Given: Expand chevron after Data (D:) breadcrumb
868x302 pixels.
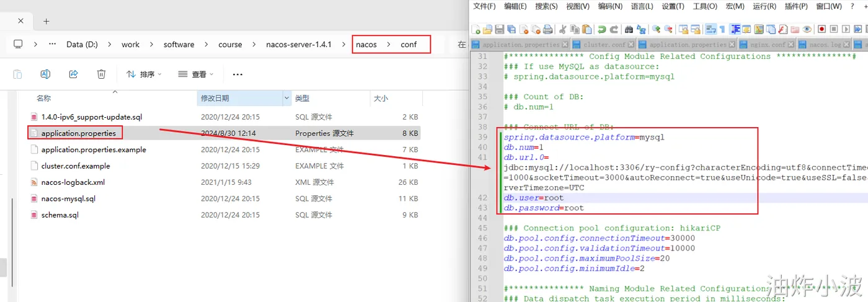Looking at the screenshot, I should pyautogui.click(x=110, y=45).
